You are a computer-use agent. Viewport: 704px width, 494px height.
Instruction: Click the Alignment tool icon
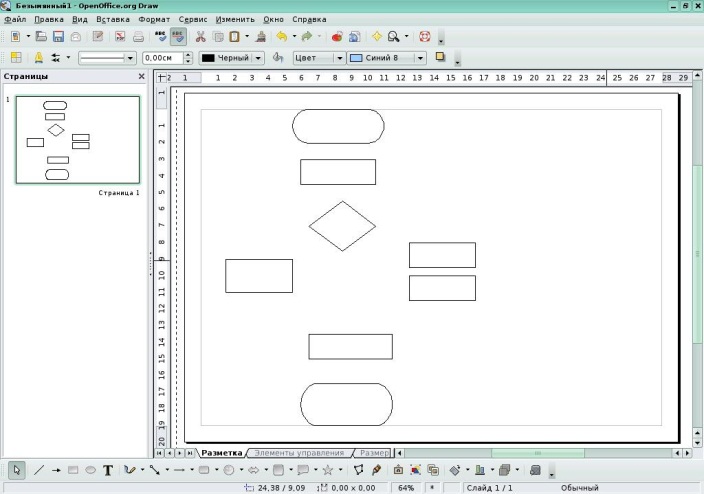(480, 470)
